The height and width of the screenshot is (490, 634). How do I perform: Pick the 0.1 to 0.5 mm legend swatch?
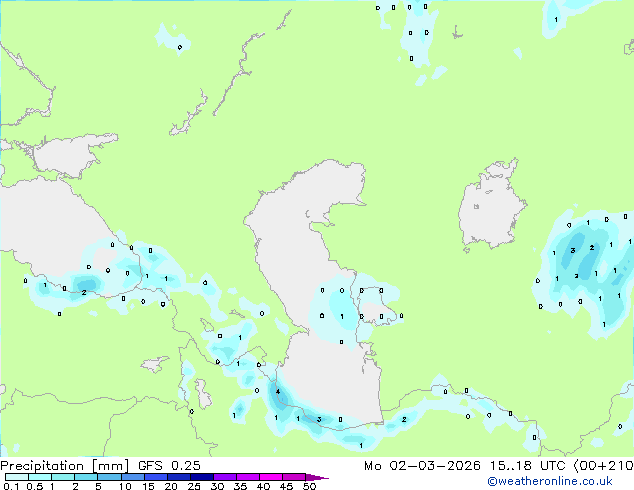point(17,477)
